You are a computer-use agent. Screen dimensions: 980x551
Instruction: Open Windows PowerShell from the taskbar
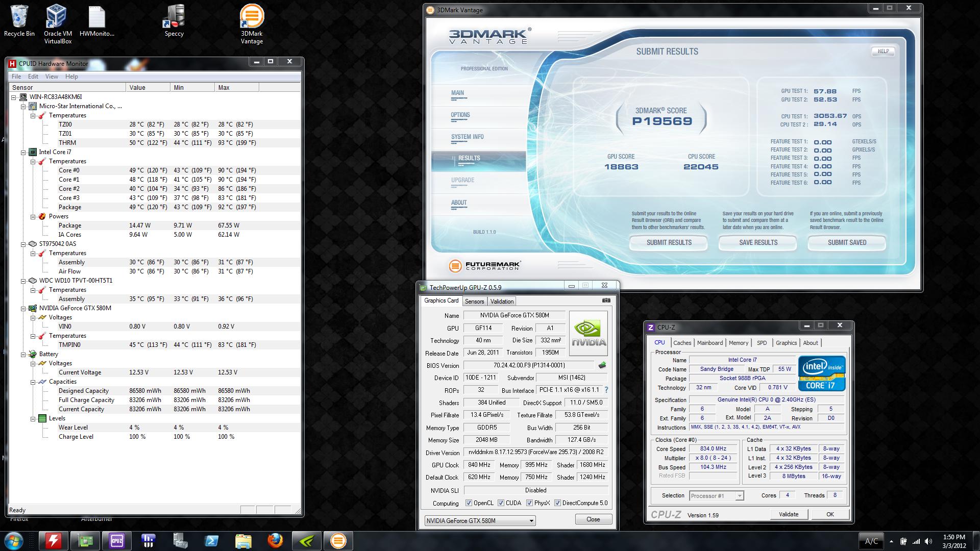(x=212, y=541)
